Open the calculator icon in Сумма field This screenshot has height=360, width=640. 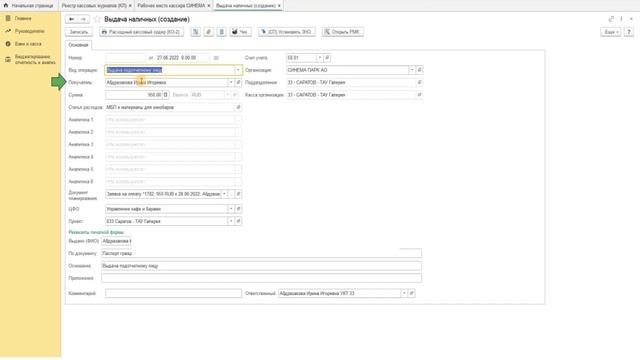[x=165, y=95]
